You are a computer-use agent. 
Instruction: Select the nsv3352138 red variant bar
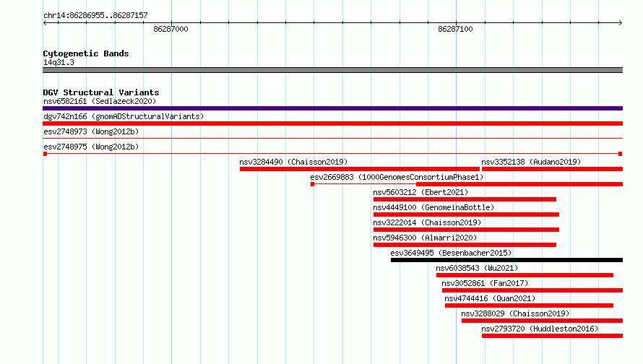[x=553, y=169]
